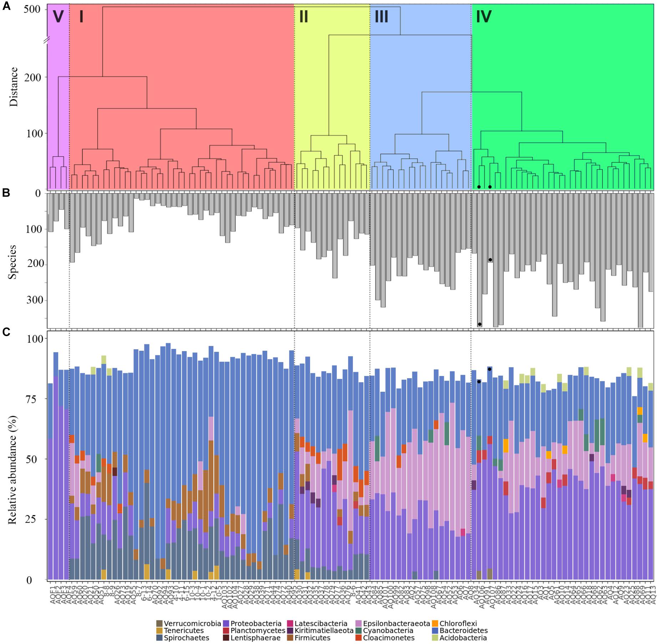
Task: Click the 200 tick on Distance axis
Action: coord(32,77)
